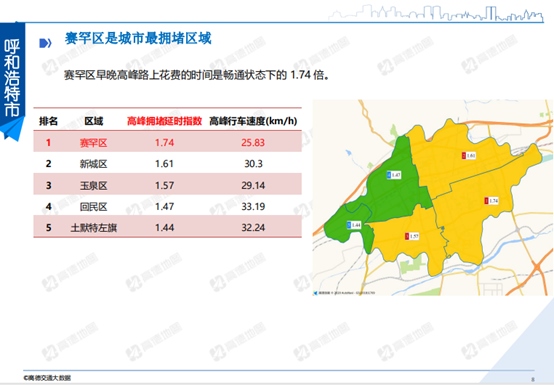Select the red 高峰拥堵延时指数 column header
This screenshot has width=554, height=385.
click(164, 121)
